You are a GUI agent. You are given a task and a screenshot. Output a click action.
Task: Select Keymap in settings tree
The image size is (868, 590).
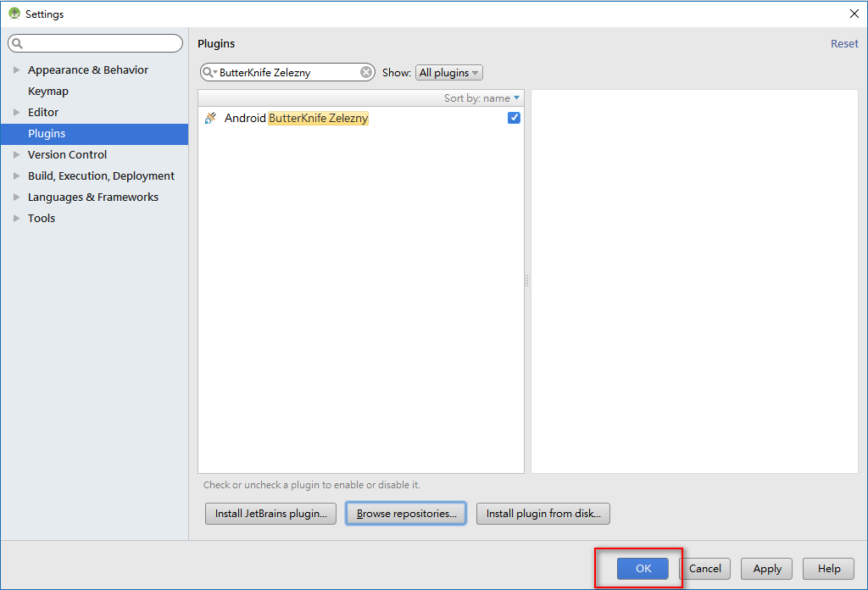pyautogui.click(x=48, y=92)
